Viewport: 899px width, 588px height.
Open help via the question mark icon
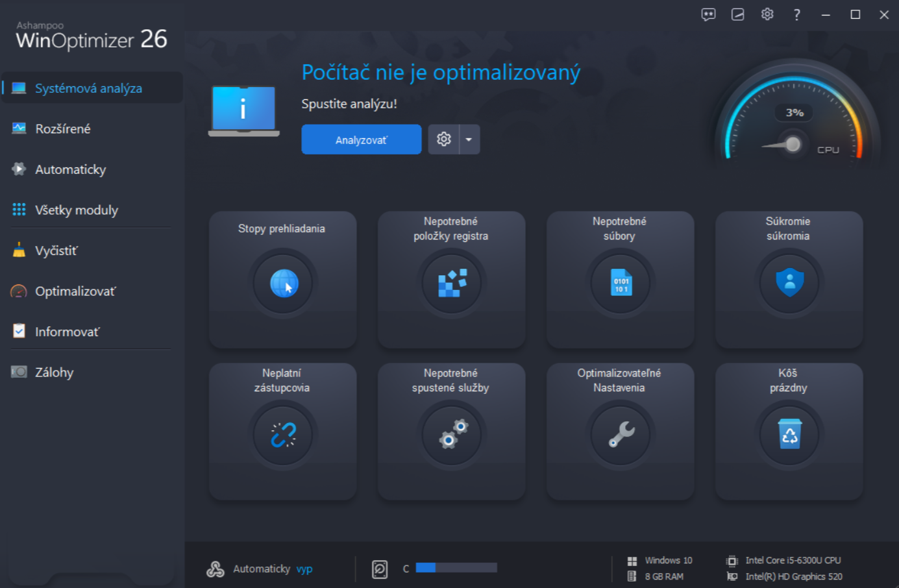point(796,14)
